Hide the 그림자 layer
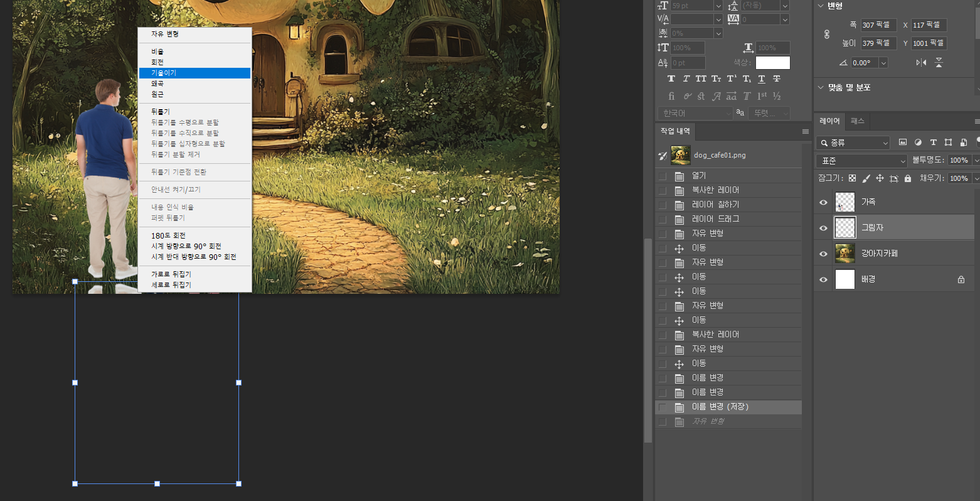The image size is (980, 501). pyautogui.click(x=823, y=228)
